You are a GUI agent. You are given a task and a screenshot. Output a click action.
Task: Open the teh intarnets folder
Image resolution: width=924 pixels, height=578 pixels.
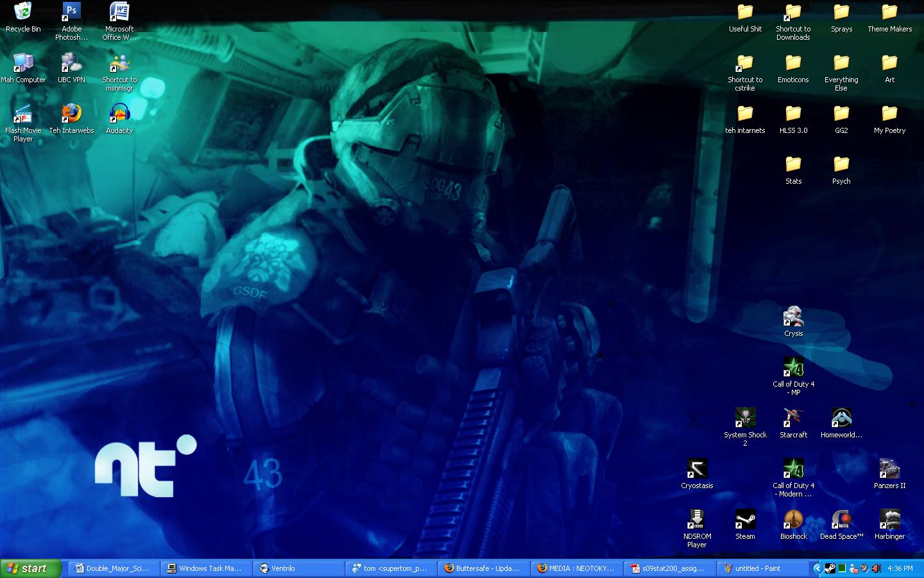point(745,119)
